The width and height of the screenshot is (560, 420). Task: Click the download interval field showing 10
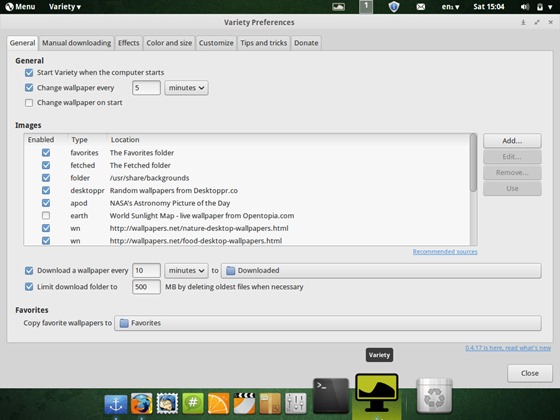[x=146, y=271]
